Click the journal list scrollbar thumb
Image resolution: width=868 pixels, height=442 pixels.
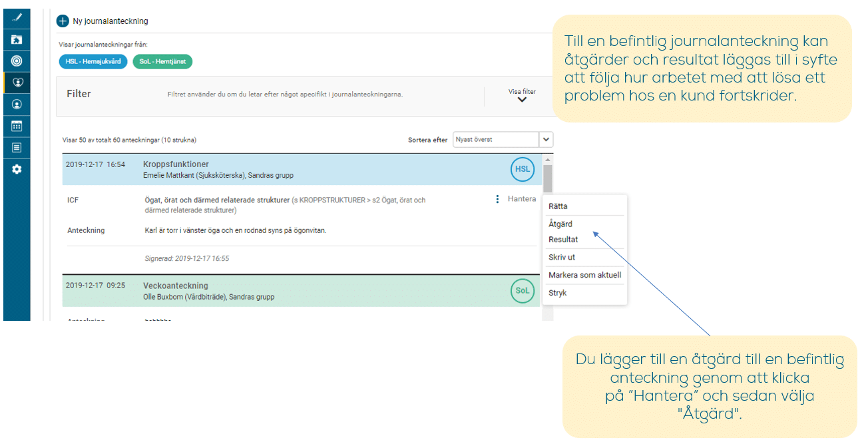(548, 178)
